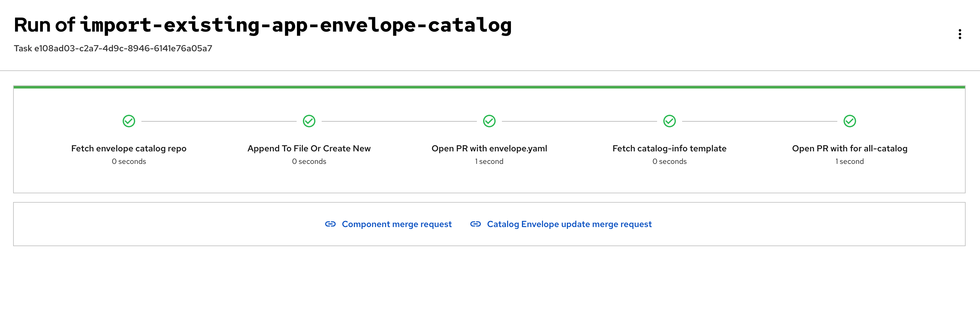Click '0 seconds' under Fetch catalog-info template
Screen dimensions: 980x319
click(669, 161)
